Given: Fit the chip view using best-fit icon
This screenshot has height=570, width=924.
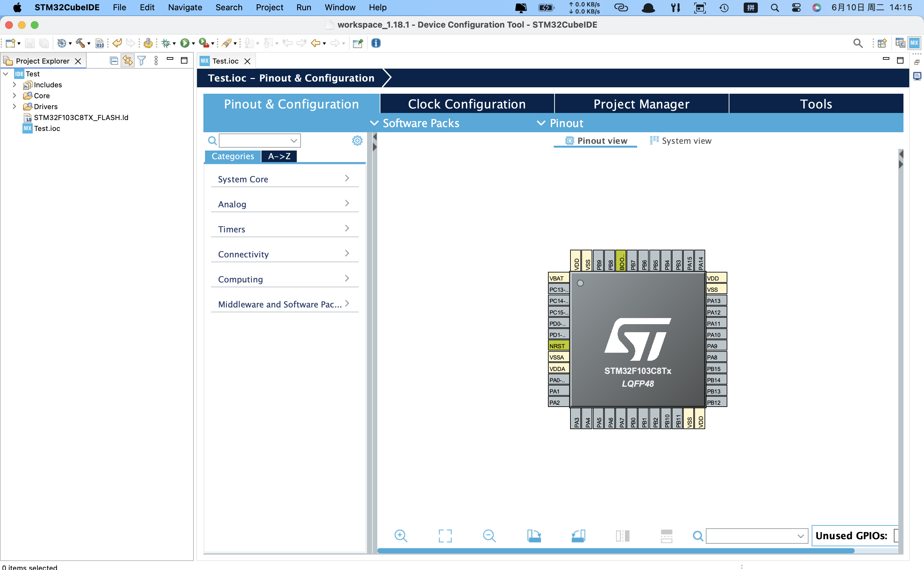Looking at the screenshot, I should point(445,536).
